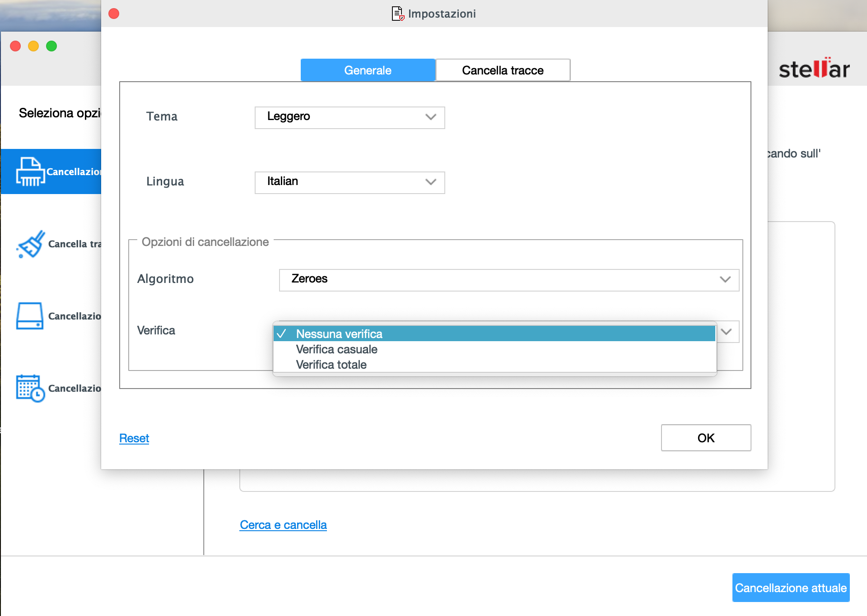Click the Impostazioni document icon in title bar
867x616 pixels.
pos(397,14)
